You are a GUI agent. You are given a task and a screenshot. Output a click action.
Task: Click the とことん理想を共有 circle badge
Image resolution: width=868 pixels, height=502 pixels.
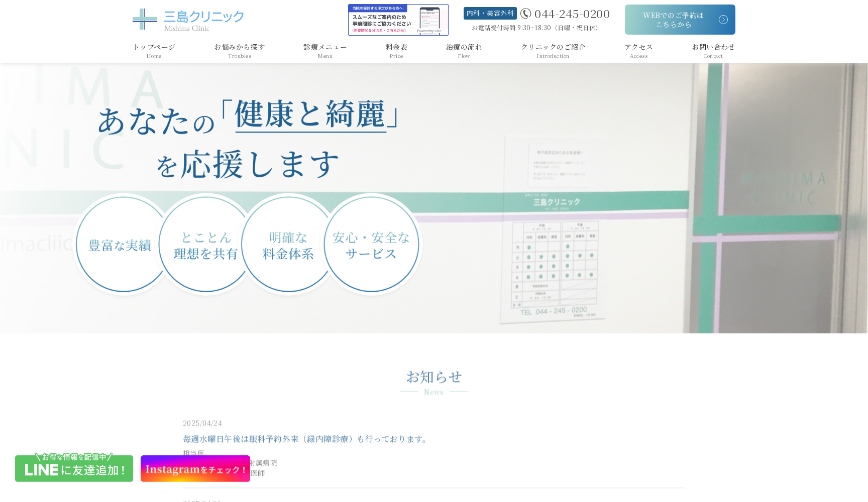pos(204,243)
